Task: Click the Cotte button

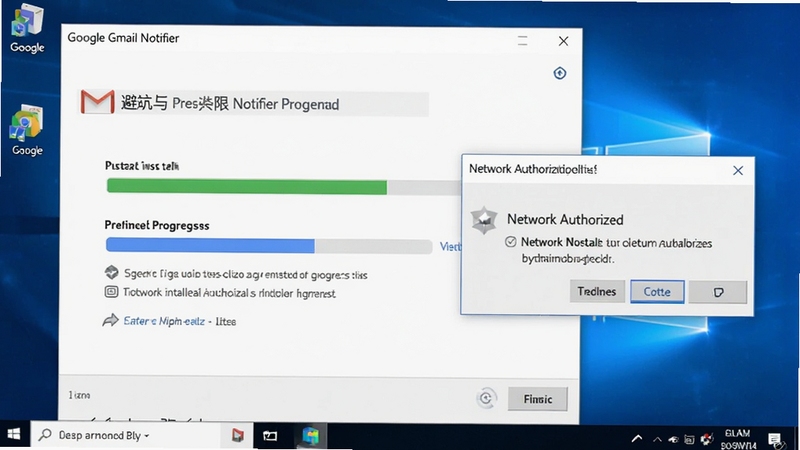Action: [x=657, y=291]
